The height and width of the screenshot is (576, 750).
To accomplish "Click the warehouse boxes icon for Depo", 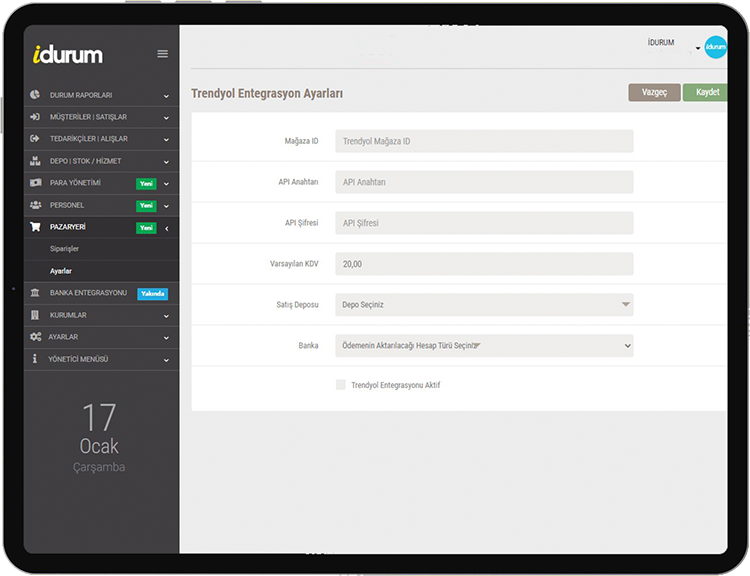I will pos(35,161).
